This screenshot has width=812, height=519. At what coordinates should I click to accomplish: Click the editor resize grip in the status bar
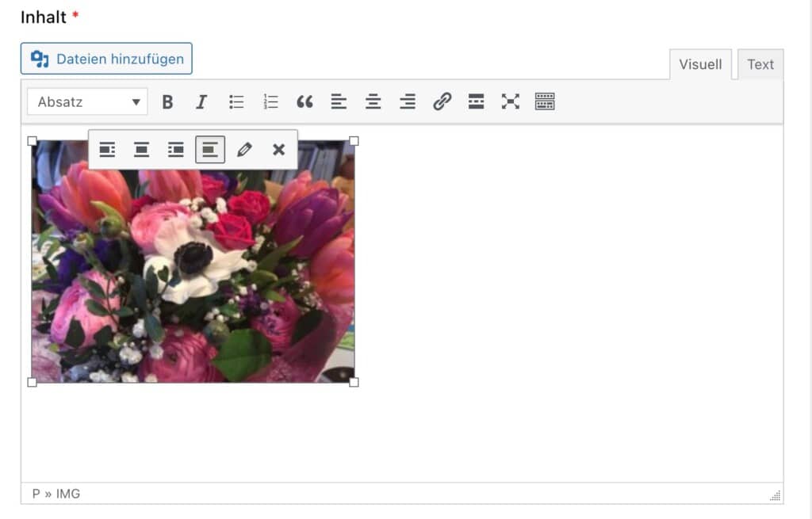point(776,496)
